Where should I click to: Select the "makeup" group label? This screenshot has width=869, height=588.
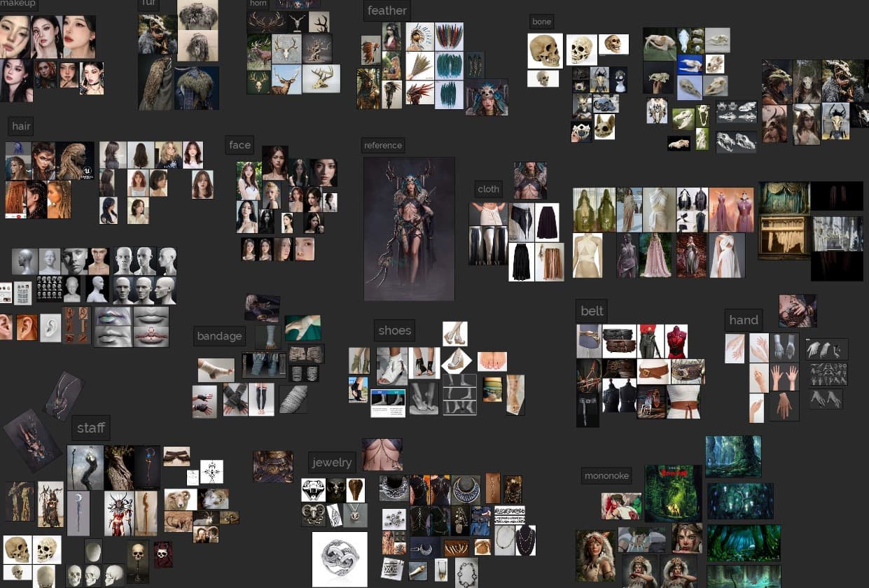(x=18, y=4)
